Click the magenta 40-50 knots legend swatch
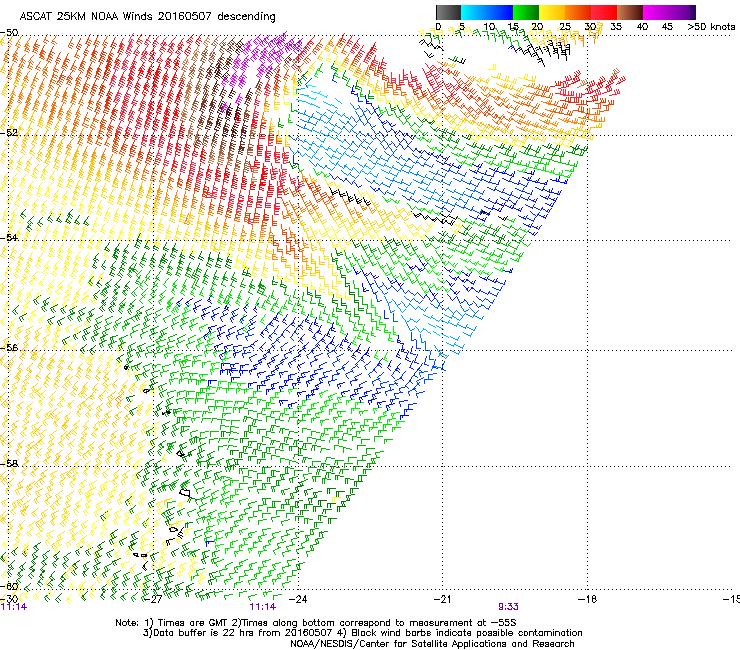Image resolution: width=740 pixels, height=650 pixels. tap(669, 12)
